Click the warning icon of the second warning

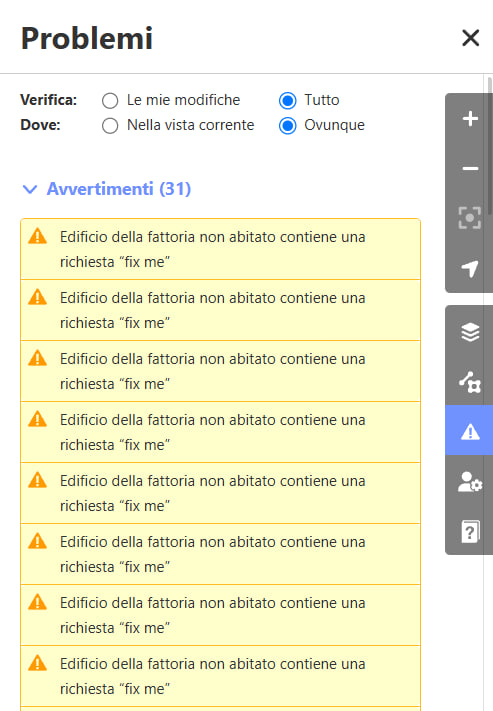(37, 297)
